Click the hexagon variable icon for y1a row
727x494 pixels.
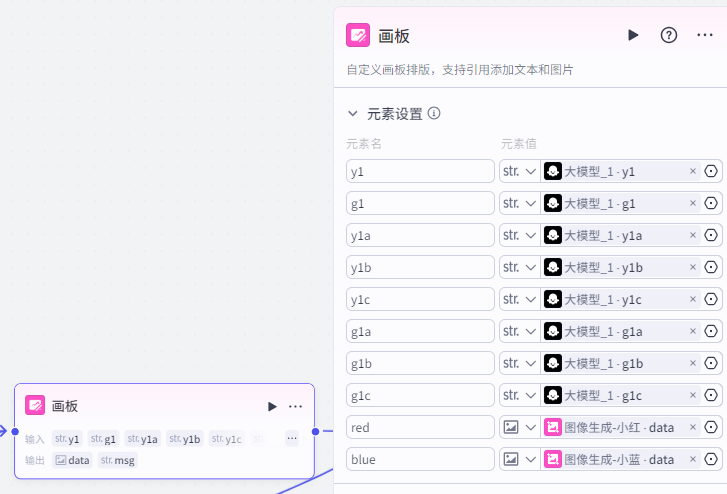(x=711, y=235)
